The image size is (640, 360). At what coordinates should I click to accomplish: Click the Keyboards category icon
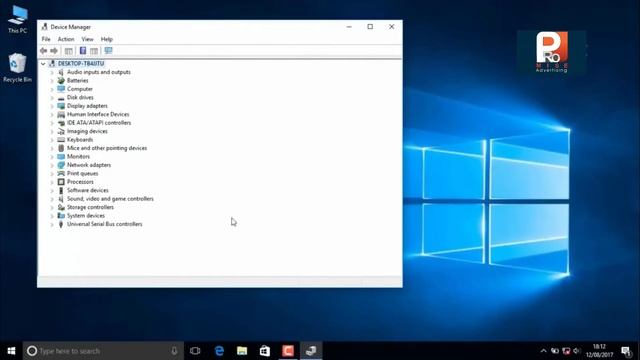click(61, 140)
